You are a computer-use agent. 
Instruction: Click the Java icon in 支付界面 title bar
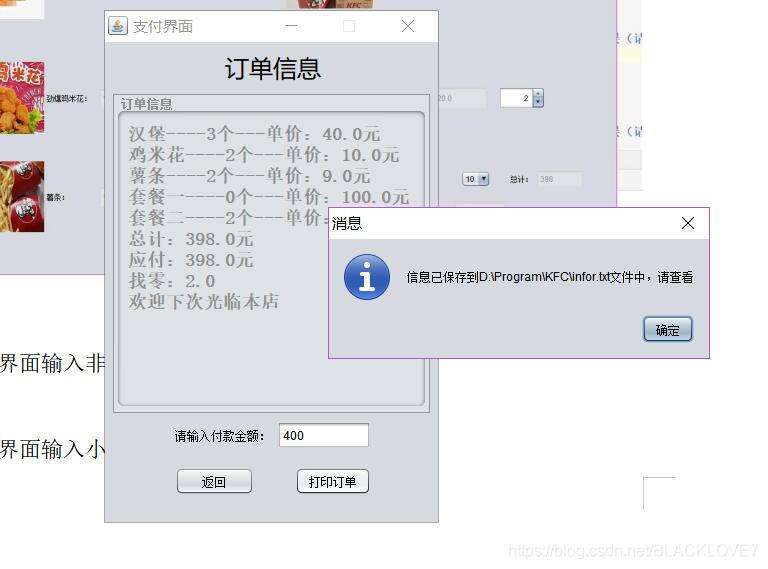(x=118, y=25)
